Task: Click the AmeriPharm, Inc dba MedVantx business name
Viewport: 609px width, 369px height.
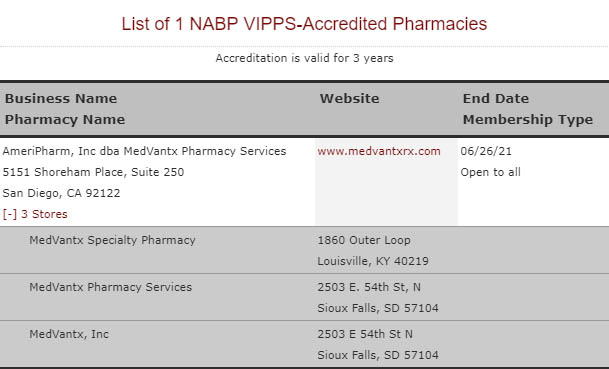Action: [x=144, y=151]
